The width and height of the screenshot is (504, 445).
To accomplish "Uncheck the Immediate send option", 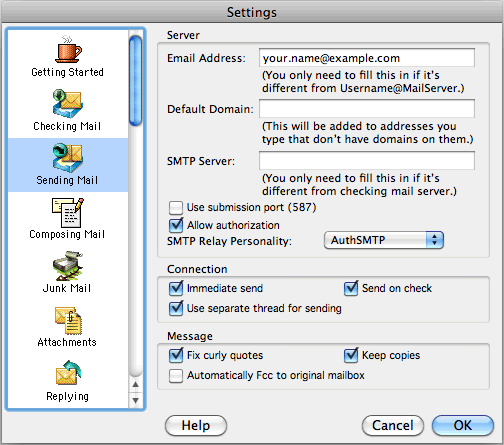I will tap(176, 288).
